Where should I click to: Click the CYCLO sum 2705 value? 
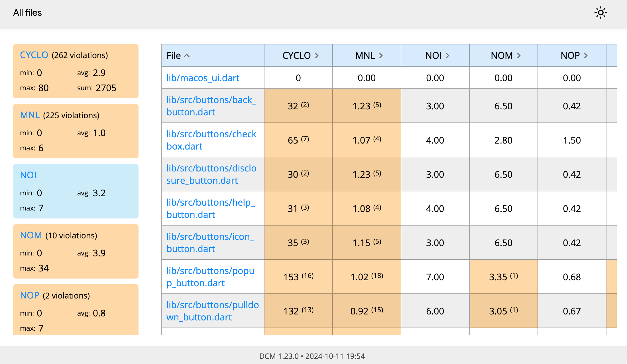tap(106, 88)
